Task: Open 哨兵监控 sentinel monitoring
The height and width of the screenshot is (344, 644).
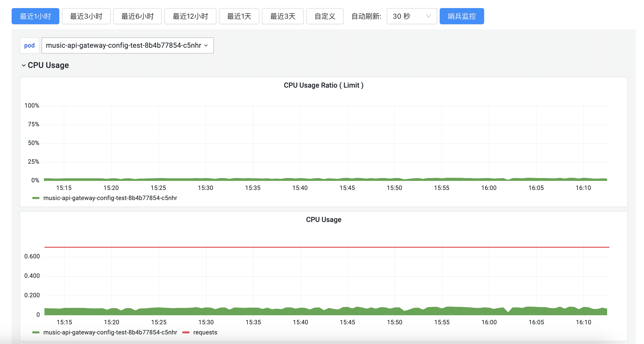Action: click(461, 16)
